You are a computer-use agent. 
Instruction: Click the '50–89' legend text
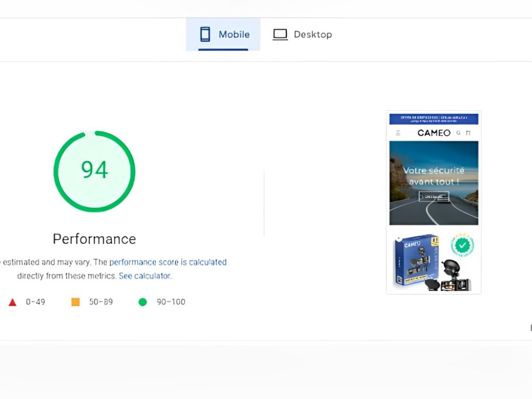click(101, 302)
